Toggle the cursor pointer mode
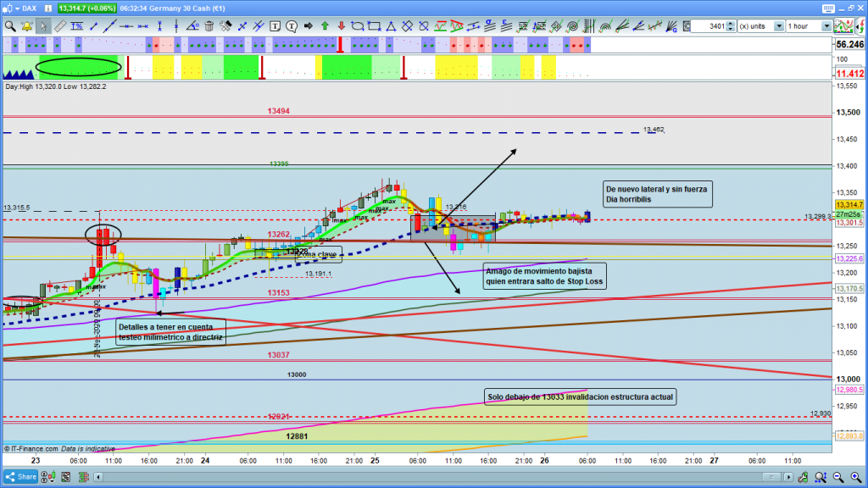Screen dimensions: 868x488 [x=42, y=26]
